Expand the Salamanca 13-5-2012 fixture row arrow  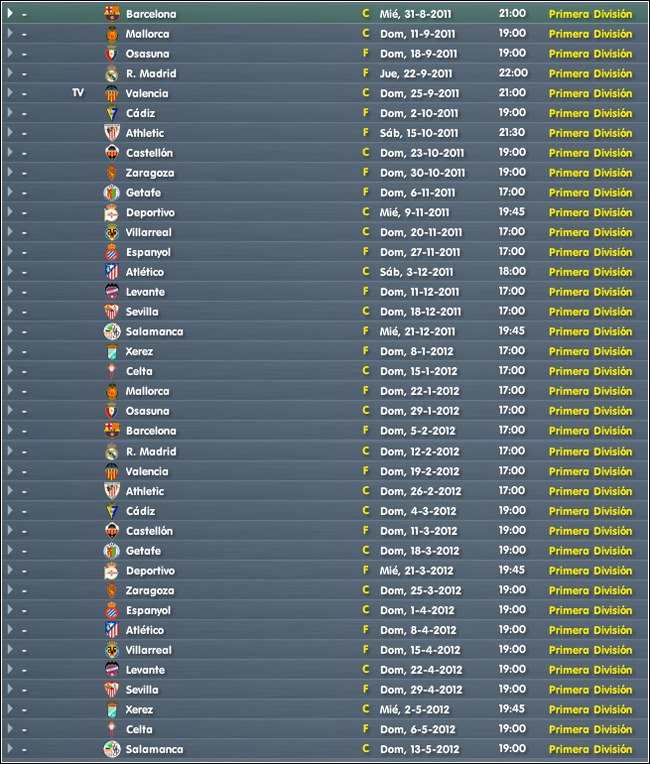(10, 749)
